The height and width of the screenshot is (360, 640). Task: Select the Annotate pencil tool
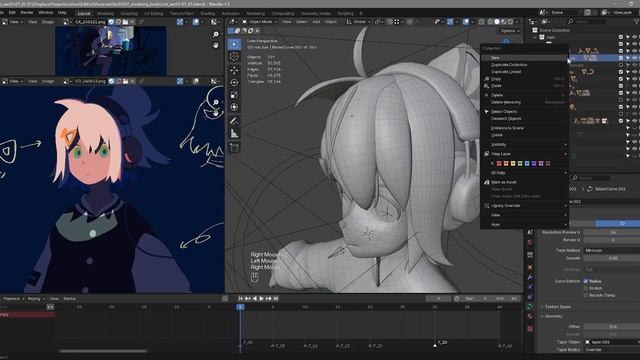pyautogui.click(x=234, y=121)
